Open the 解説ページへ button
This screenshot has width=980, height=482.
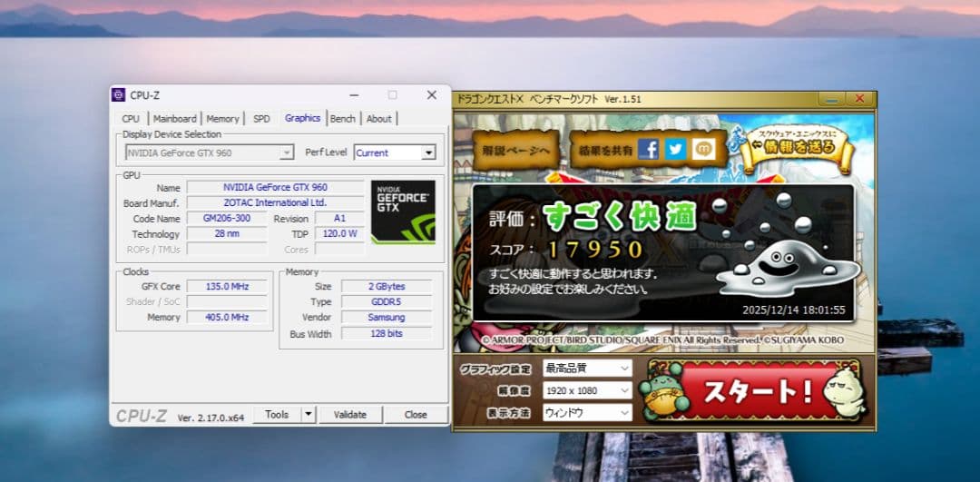point(515,150)
